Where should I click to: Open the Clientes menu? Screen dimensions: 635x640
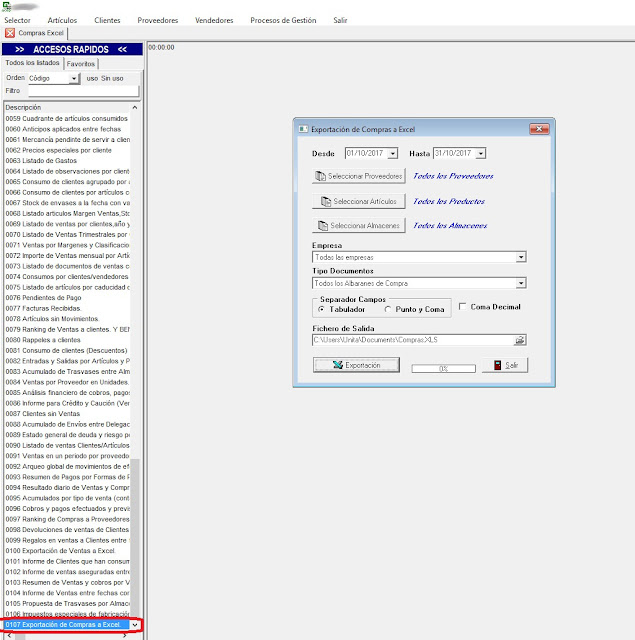tap(107, 20)
